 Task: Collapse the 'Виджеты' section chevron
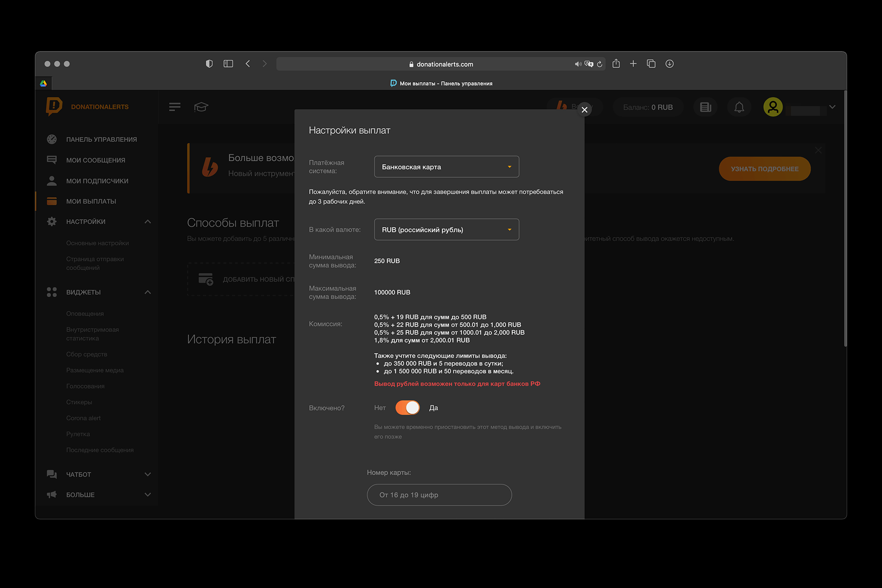[147, 292]
